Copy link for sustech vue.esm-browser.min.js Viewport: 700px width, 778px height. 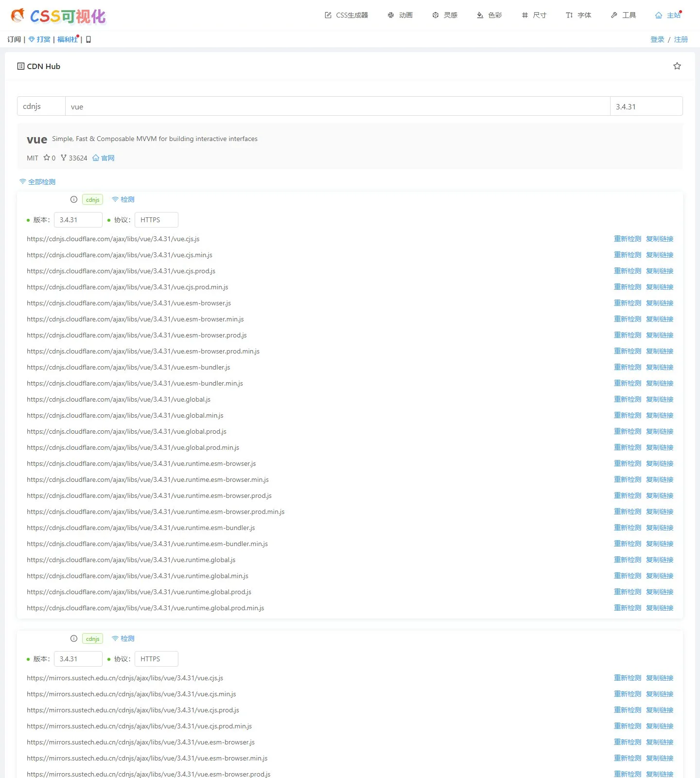coord(660,758)
